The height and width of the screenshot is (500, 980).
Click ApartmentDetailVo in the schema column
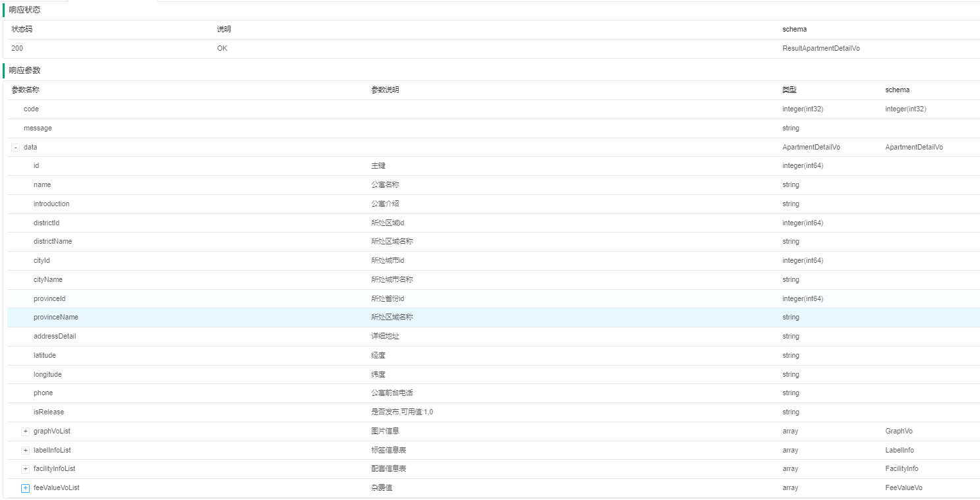point(914,148)
